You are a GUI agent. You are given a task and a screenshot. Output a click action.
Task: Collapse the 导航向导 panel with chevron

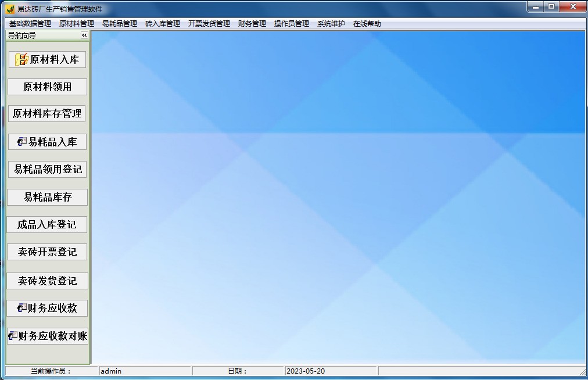pos(84,35)
